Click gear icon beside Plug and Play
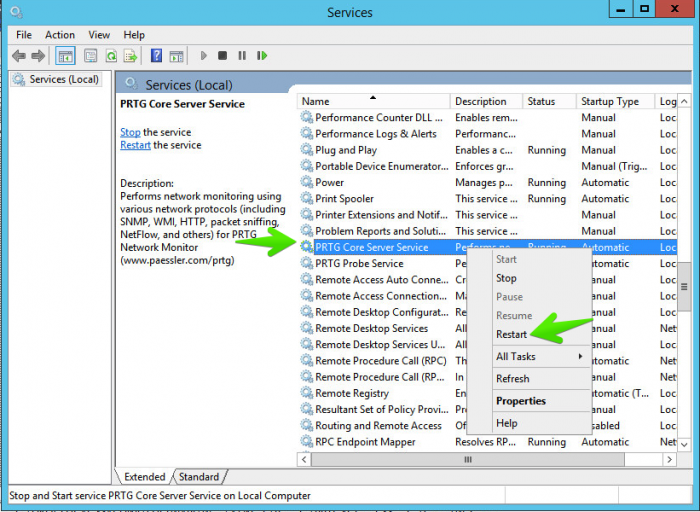700x512 pixels. point(306,150)
